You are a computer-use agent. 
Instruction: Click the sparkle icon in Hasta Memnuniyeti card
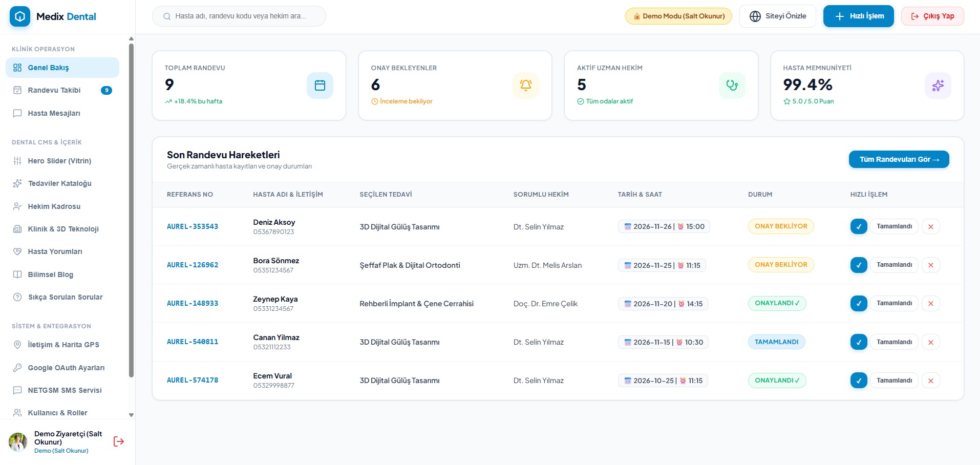tap(938, 86)
